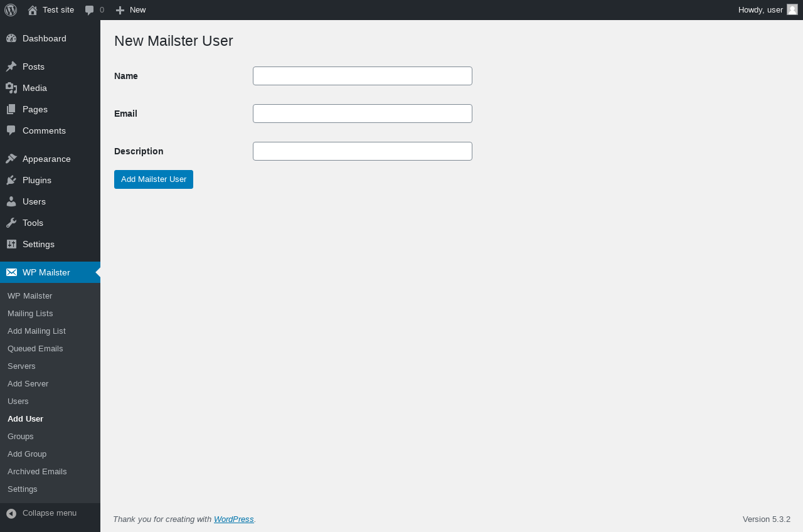
Task: Go to Mailing Lists submenu
Action: tap(30, 313)
